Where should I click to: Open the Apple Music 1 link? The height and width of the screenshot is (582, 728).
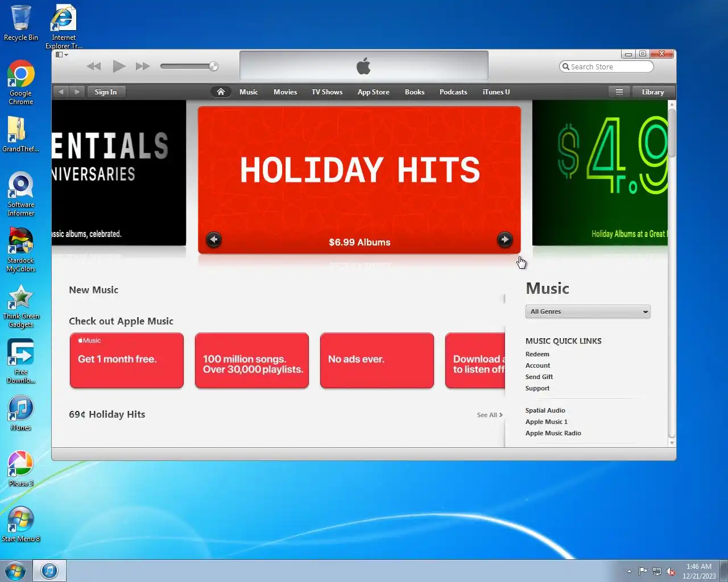[547, 422]
